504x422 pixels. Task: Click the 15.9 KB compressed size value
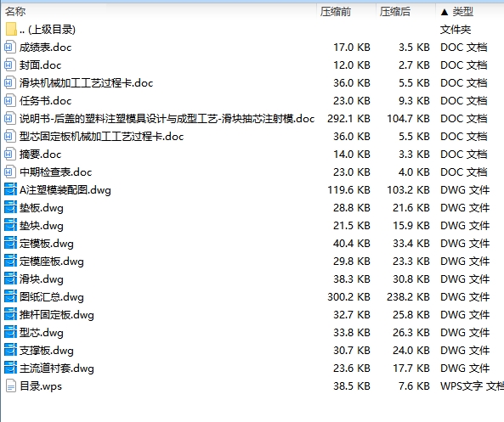(411, 226)
